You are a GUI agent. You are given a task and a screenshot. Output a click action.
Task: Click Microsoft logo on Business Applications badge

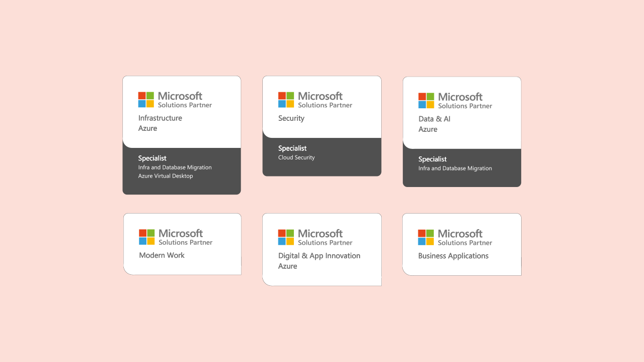point(426,238)
